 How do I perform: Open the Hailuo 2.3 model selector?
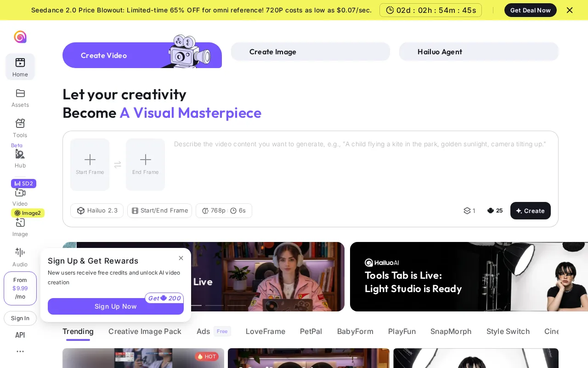pyautogui.click(x=97, y=211)
